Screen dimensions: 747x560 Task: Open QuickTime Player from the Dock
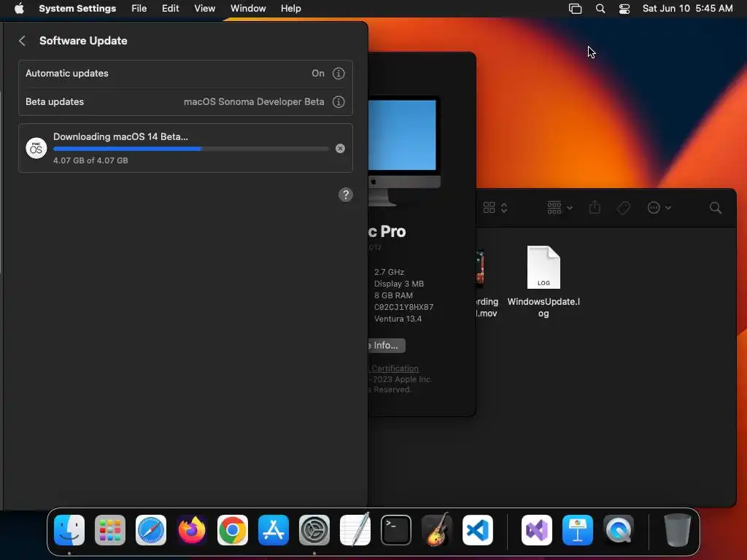[619, 530]
